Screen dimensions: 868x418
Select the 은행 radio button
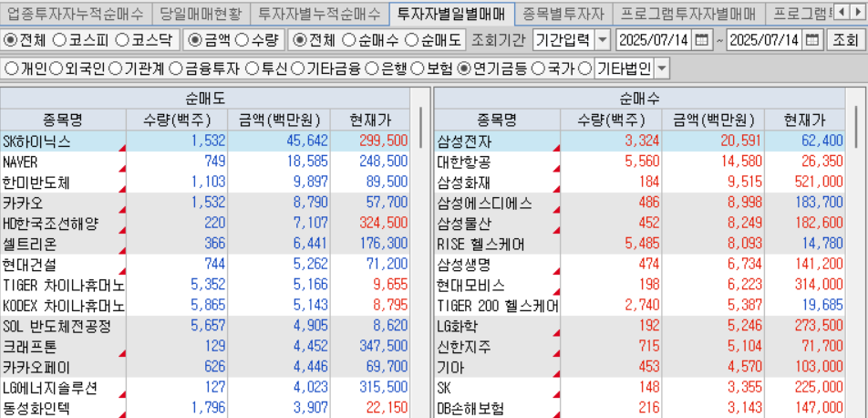coord(373,68)
